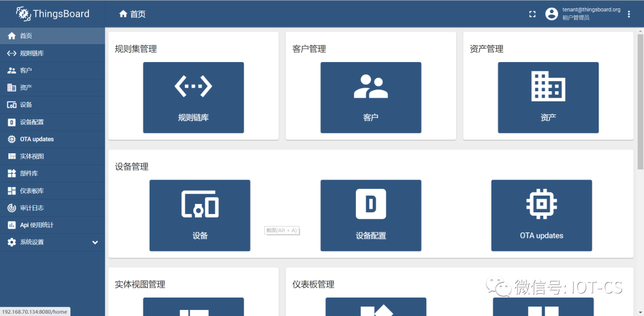Click the 实体视图 sidebar icon
Screen dimensions: 644x316
coord(11,157)
